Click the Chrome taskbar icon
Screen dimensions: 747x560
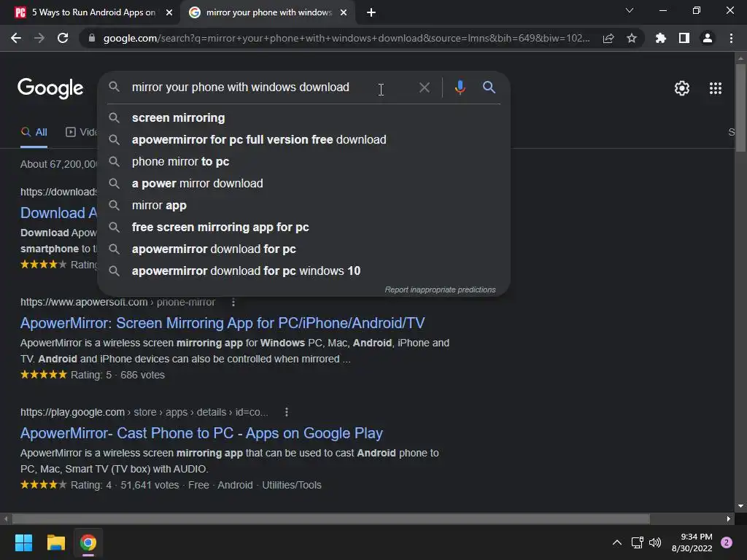coord(88,542)
